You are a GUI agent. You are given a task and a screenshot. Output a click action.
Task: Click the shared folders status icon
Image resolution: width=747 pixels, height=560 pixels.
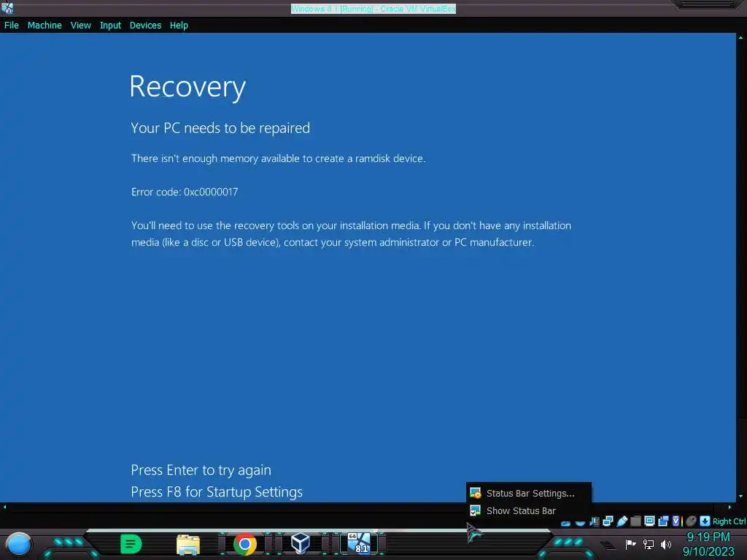635,521
